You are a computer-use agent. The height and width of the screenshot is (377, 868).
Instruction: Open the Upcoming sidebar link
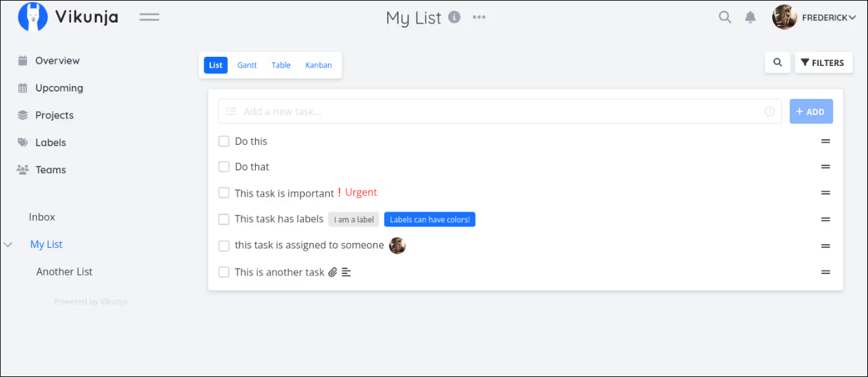pyautogui.click(x=59, y=88)
